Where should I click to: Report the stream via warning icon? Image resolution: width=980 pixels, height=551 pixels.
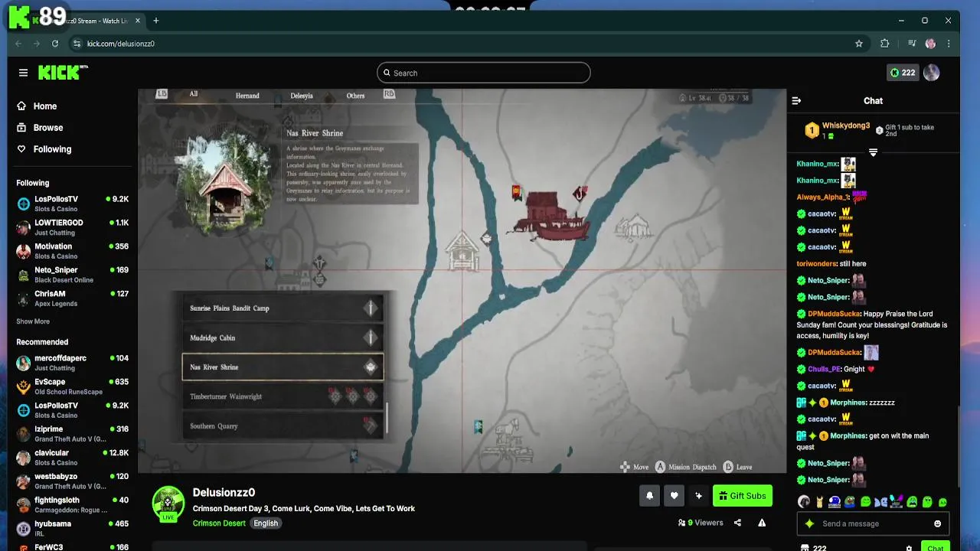coord(762,523)
